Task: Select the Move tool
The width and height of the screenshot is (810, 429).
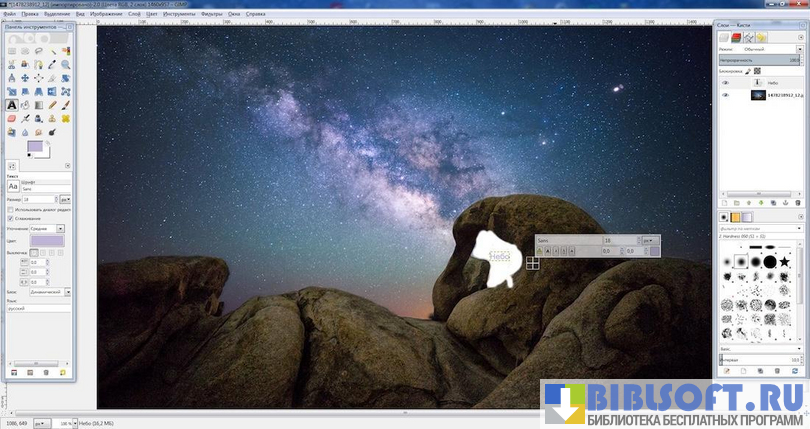Action: [x=25, y=78]
